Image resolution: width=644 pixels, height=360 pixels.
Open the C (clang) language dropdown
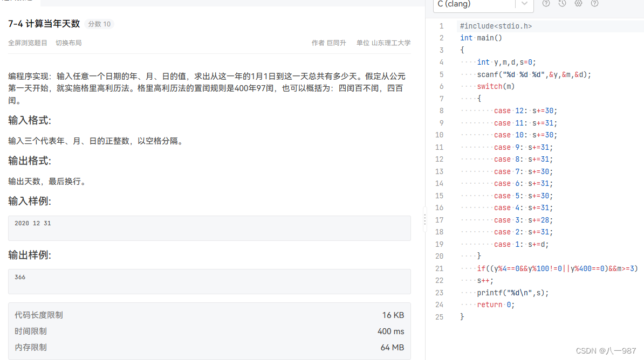(475, 4)
